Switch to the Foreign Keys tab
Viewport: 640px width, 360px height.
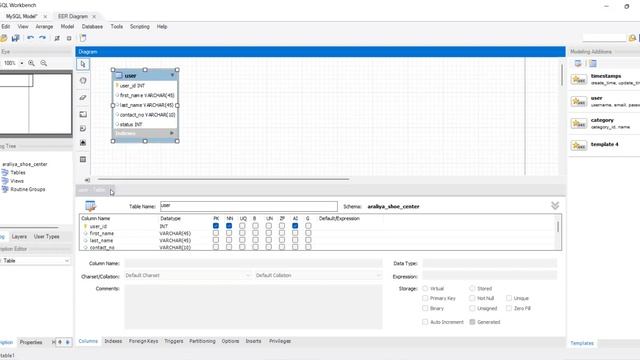[x=143, y=341]
